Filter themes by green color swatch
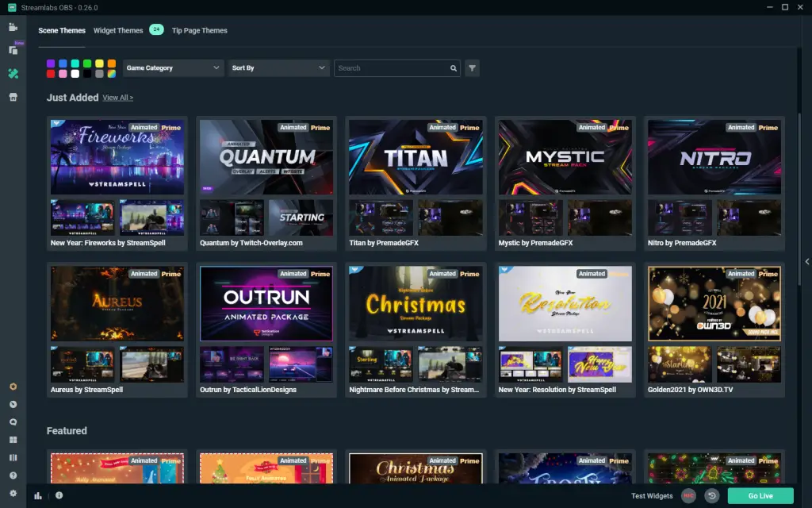This screenshot has height=508, width=812. coord(87,63)
